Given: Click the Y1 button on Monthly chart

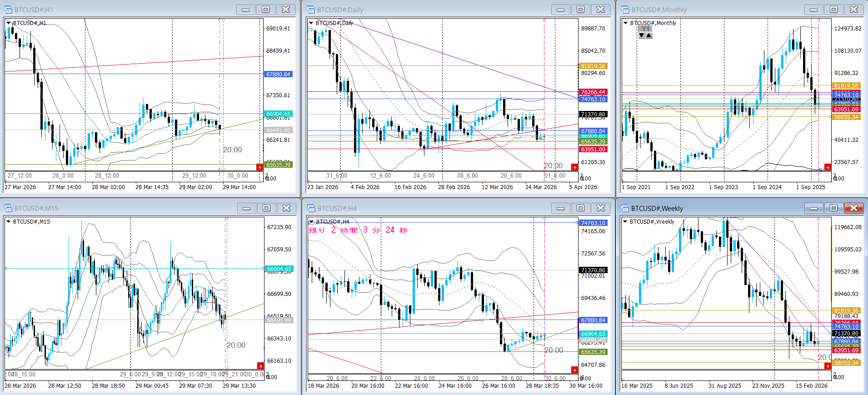Looking at the screenshot, I should 645,29.
